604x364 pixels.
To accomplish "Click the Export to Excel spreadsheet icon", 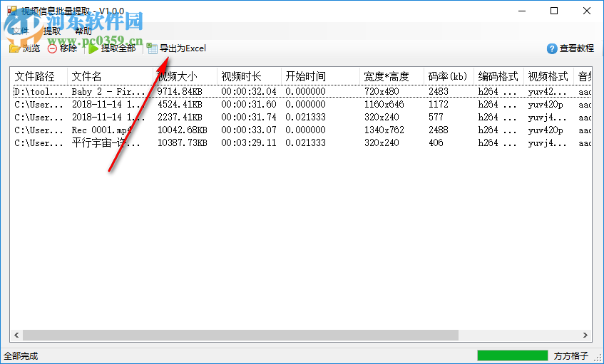I will coord(152,48).
